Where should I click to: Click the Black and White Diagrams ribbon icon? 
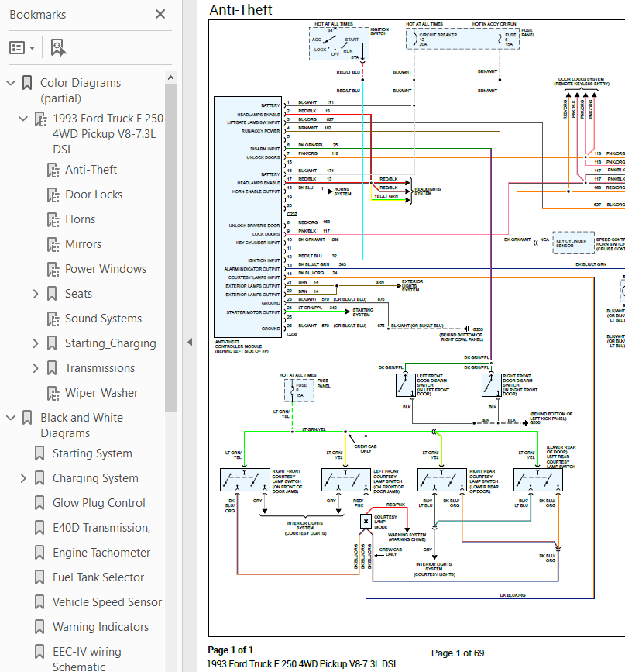(27, 418)
